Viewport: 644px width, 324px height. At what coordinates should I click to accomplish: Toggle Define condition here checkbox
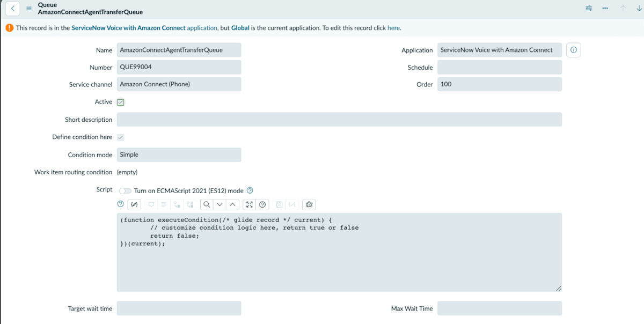pyautogui.click(x=121, y=137)
